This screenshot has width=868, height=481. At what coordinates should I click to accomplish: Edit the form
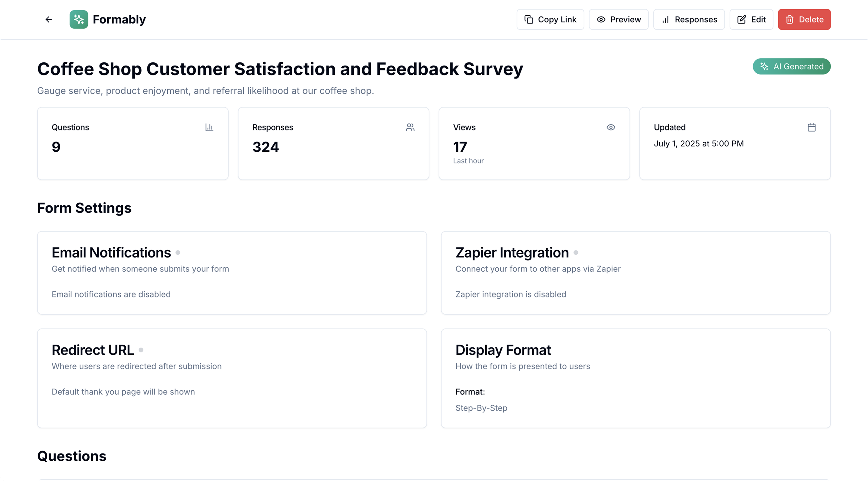[x=751, y=19]
